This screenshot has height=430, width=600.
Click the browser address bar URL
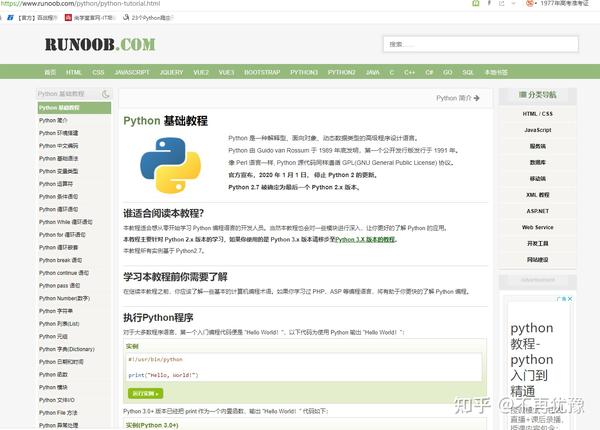tap(80, 3)
